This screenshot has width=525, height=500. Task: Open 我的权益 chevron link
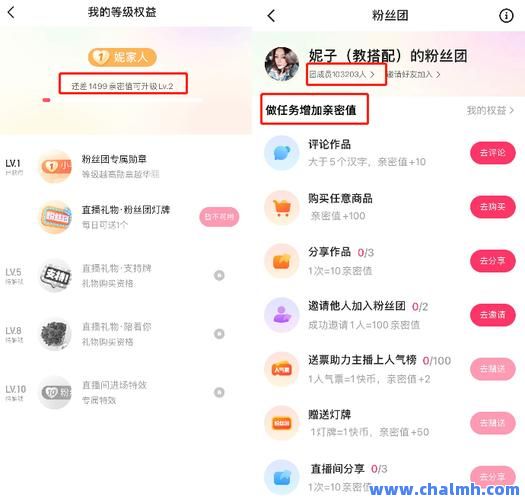click(x=490, y=110)
